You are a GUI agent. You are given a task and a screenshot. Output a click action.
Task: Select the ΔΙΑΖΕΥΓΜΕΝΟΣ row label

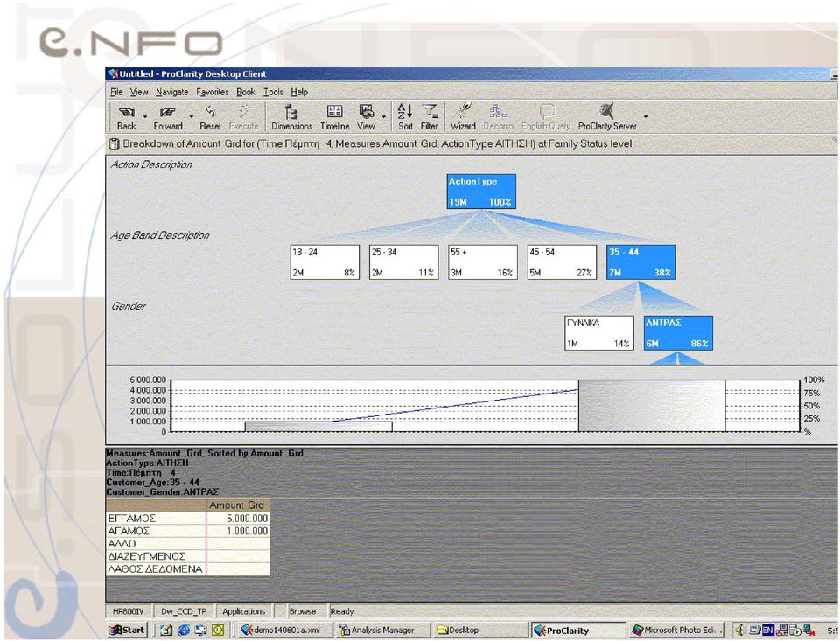[x=156, y=556]
